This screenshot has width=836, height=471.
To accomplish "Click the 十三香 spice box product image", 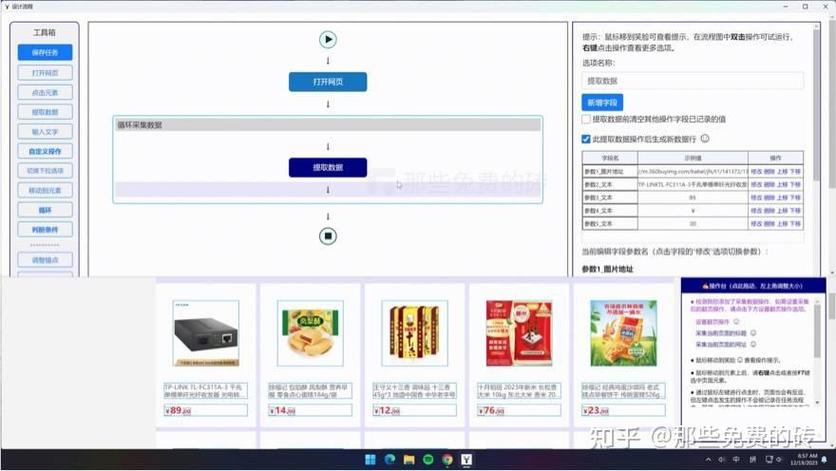I will pos(415,333).
